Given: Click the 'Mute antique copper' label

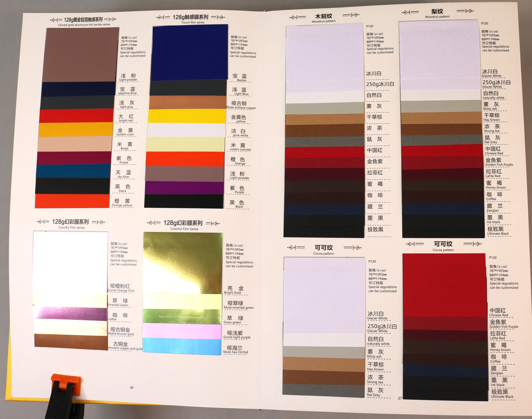Looking at the screenshot, I should pos(241,107).
